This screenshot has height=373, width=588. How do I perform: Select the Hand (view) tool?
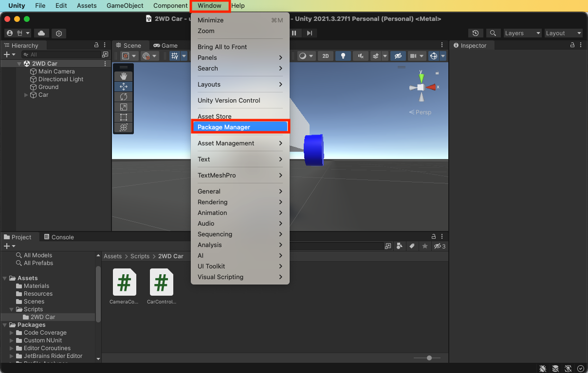123,76
